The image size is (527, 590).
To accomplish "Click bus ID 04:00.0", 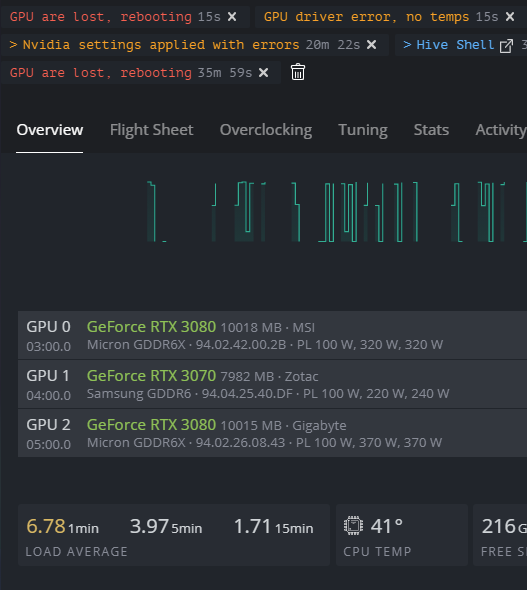I will [49, 395].
